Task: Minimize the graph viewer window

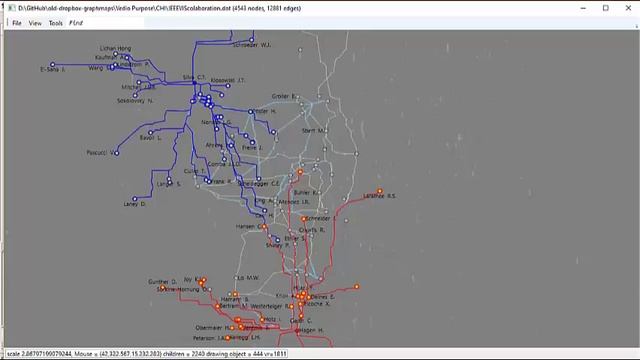Action: point(583,8)
